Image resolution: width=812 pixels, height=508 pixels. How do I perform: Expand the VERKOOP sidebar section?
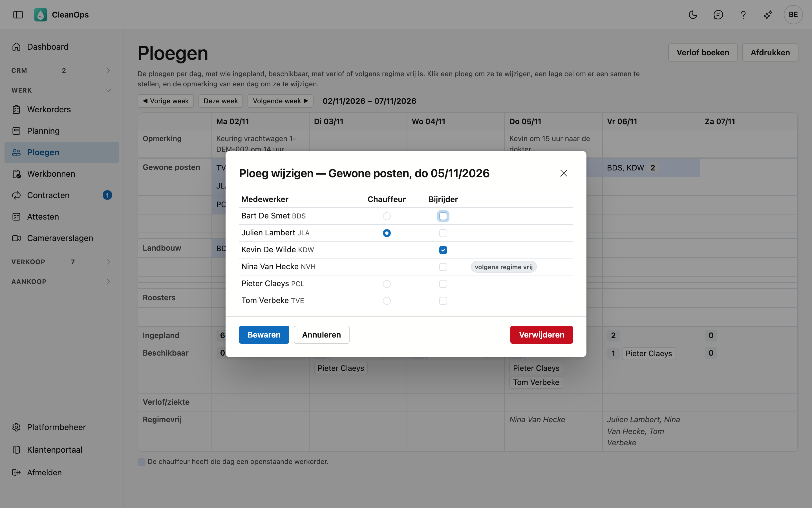point(62,262)
